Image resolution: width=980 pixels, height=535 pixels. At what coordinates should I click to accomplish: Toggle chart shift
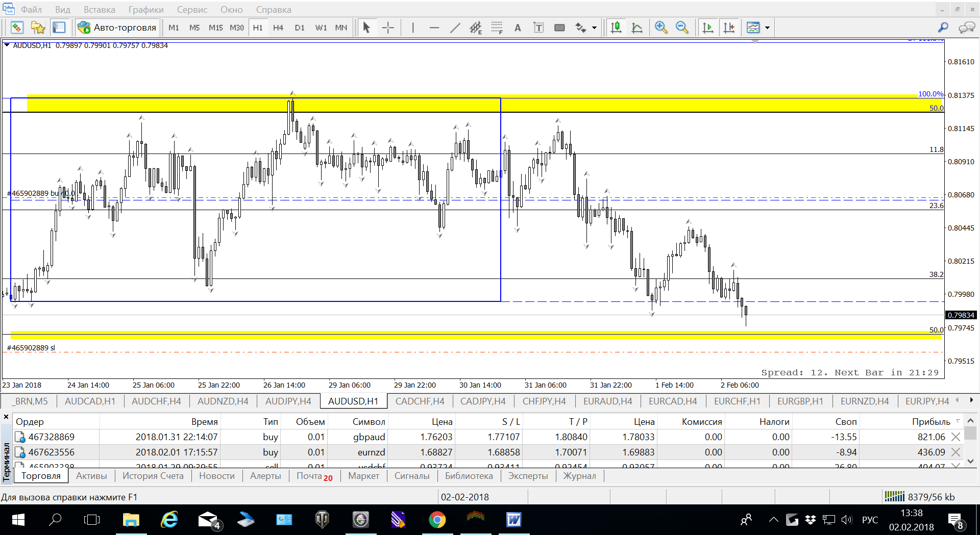[x=729, y=28]
